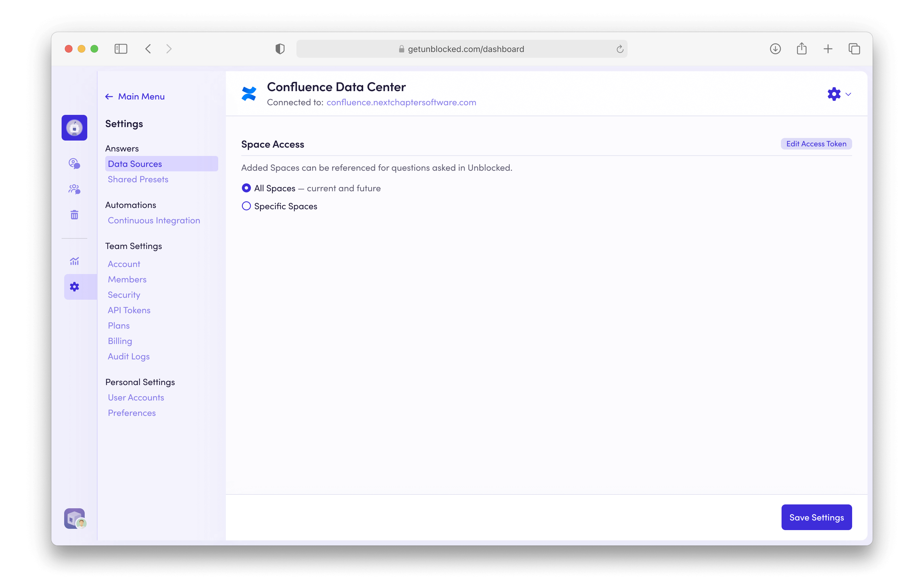
Task: Open the analytics chart sidebar icon
Action: pyautogui.click(x=74, y=261)
